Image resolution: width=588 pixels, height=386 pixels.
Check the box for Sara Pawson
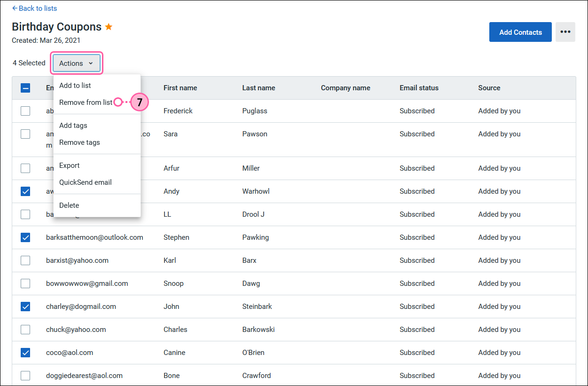(x=25, y=134)
